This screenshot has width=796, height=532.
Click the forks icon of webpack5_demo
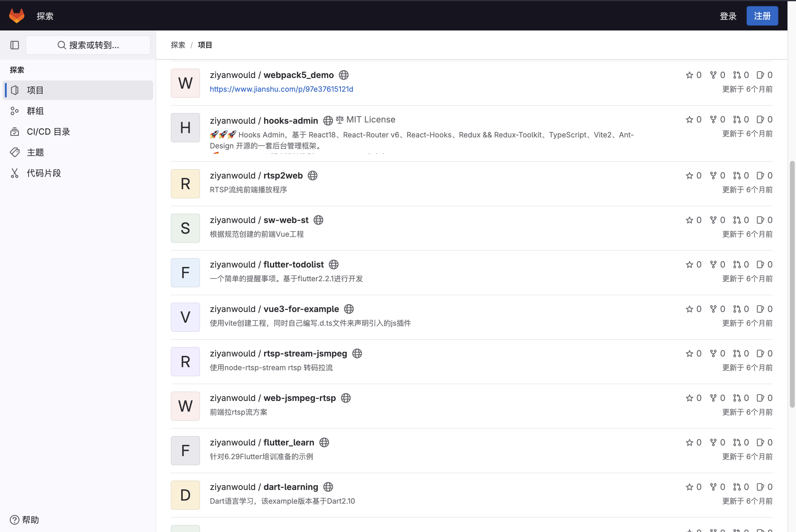[x=713, y=75]
